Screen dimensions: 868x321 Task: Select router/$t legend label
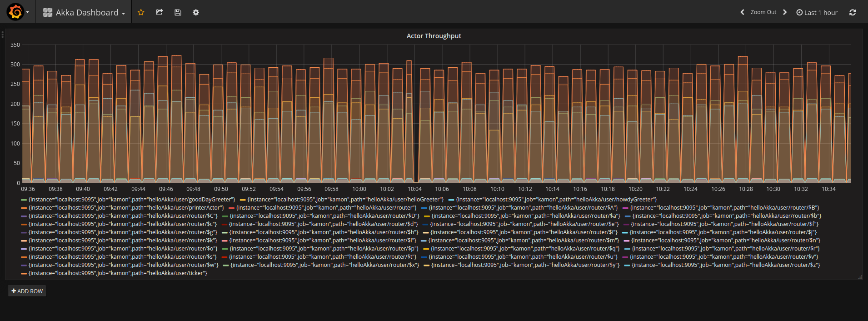point(323,257)
